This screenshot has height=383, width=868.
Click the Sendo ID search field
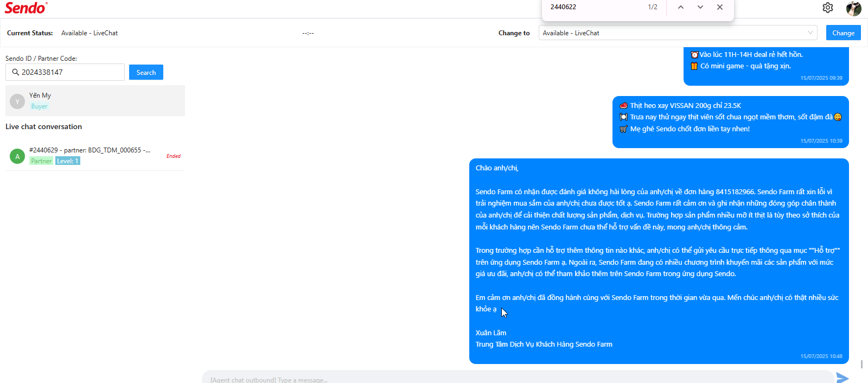tap(65, 72)
